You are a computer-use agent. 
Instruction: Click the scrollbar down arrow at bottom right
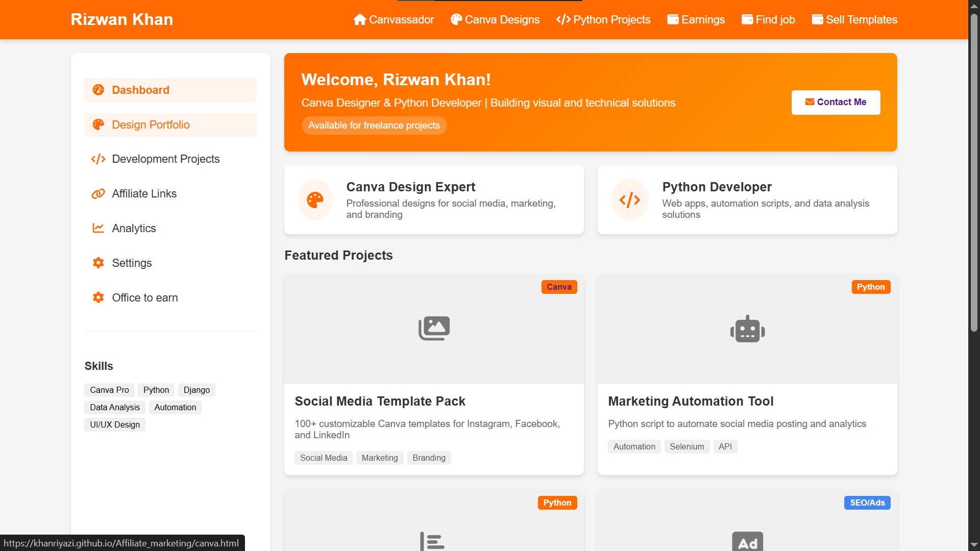[x=974, y=545]
